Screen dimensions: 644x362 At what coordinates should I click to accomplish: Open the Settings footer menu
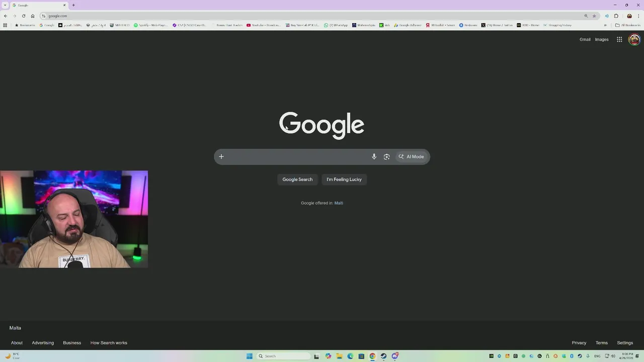pos(625,343)
